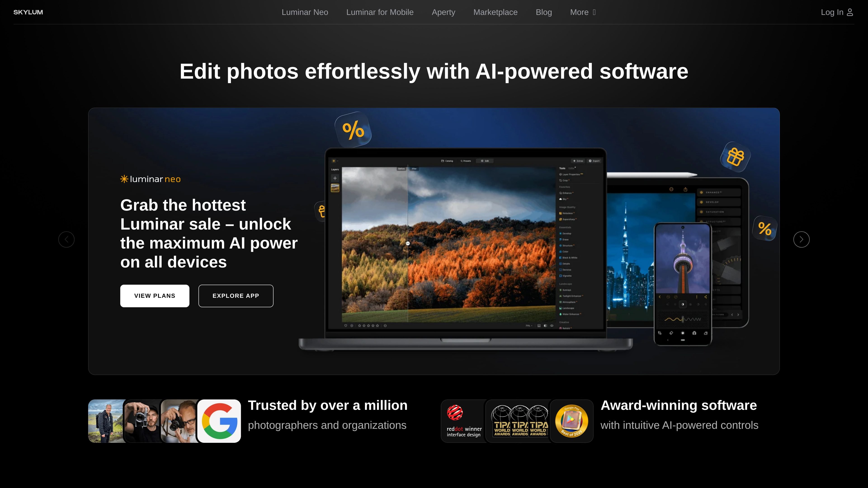Click the reddot winner award badge
This screenshot has width=868, height=488.
463,421
